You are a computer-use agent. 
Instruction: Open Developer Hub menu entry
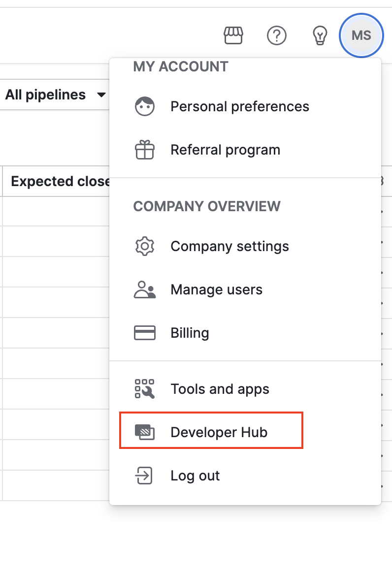coord(245,432)
